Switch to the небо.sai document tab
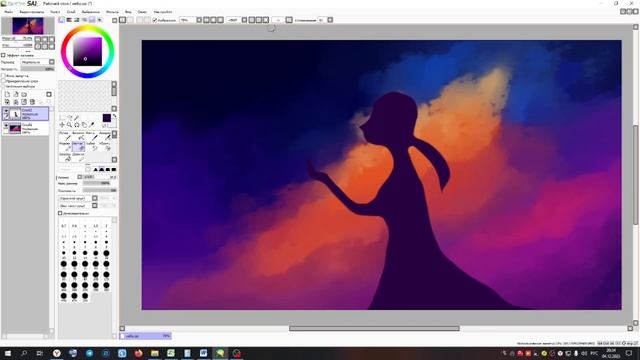Screen dimensions: 640x360 pos(146,336)
